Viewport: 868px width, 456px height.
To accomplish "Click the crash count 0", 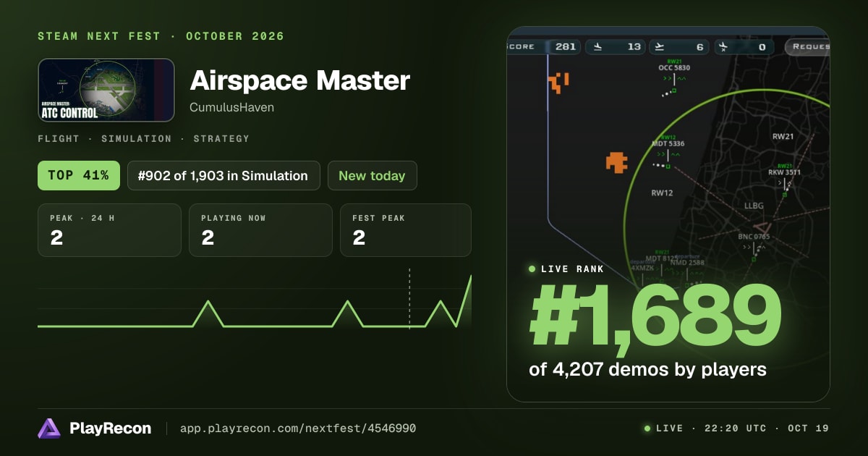I will point(762,47).
